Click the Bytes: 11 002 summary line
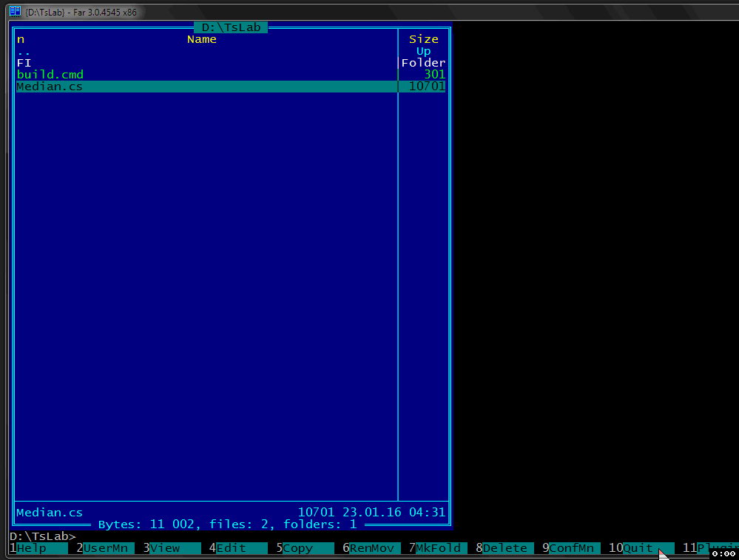Screen dimensions: 739x560 tap(227, 524)
